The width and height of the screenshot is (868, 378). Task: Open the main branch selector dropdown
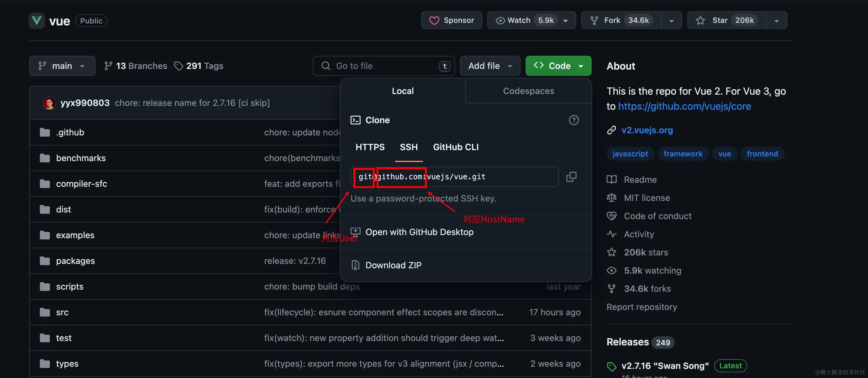pos(62,66)
